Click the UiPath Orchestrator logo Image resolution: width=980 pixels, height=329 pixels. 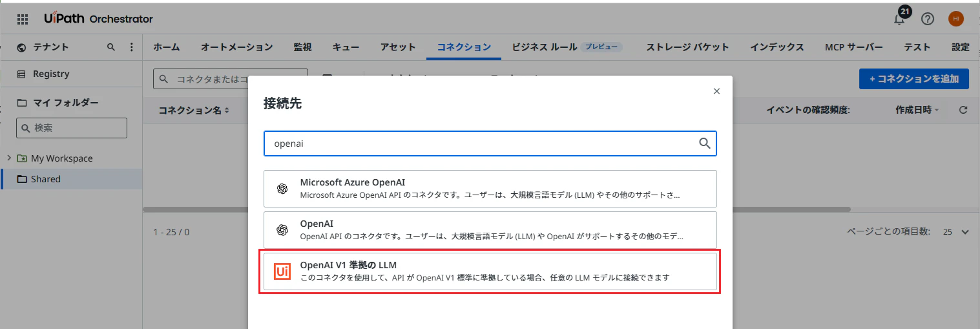[x=99, y=19]
